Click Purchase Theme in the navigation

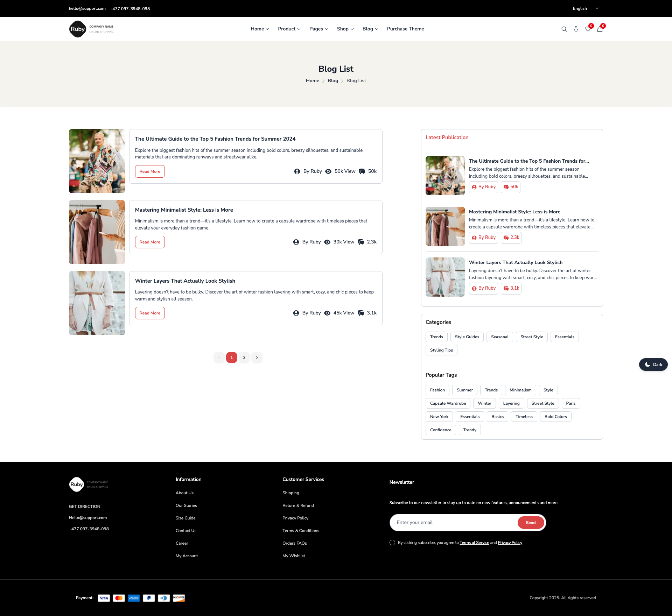[405, 29]
